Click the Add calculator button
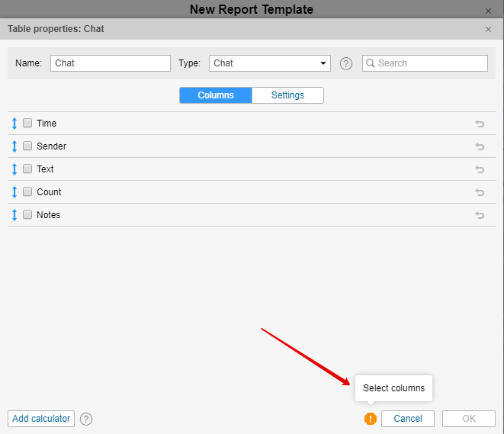Viewport: 504px width, 434px height. click(x=41, y=419)
